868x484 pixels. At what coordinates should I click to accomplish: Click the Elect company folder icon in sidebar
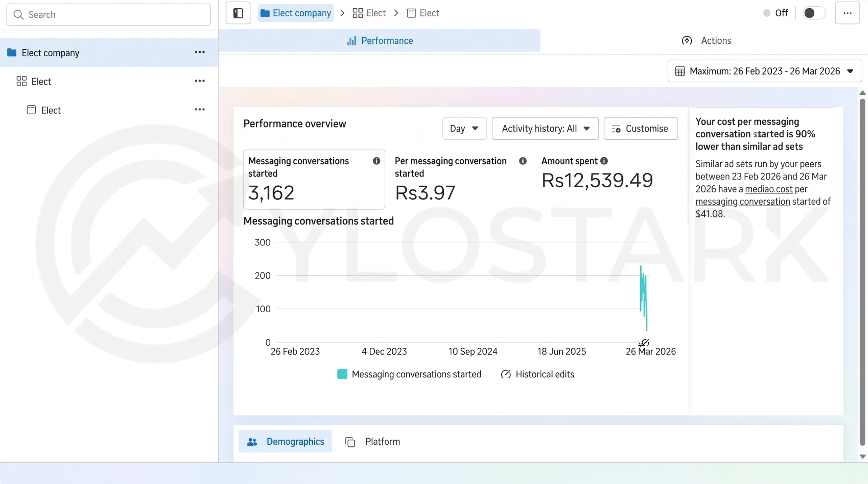tap(12, 52)
